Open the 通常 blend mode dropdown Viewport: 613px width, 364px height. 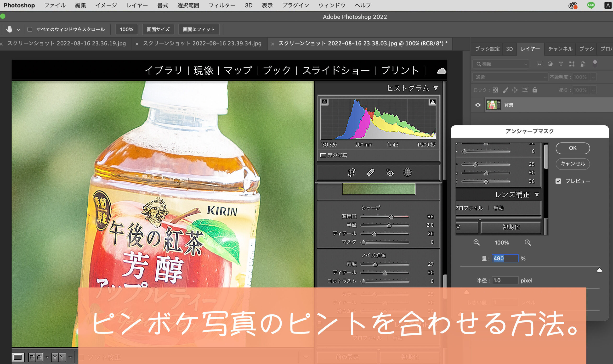[510, 77]
